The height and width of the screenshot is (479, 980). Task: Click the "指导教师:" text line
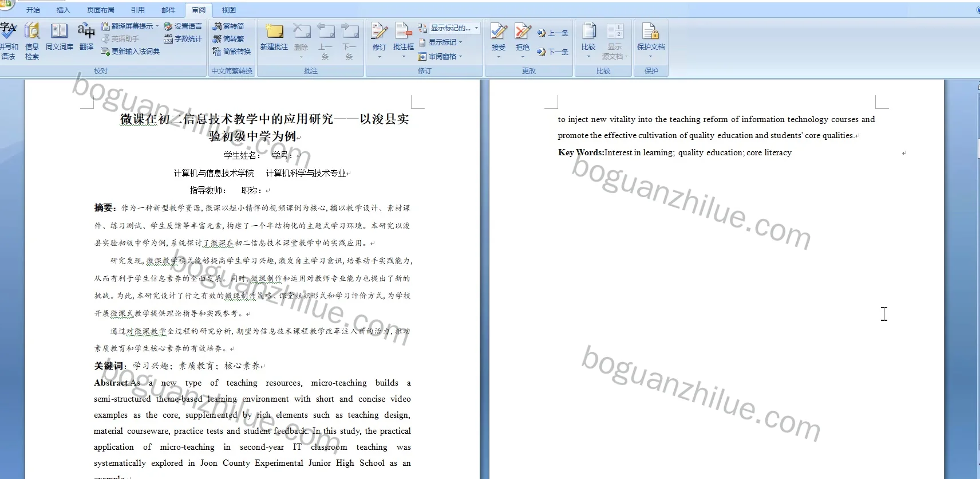coord(208,190)
